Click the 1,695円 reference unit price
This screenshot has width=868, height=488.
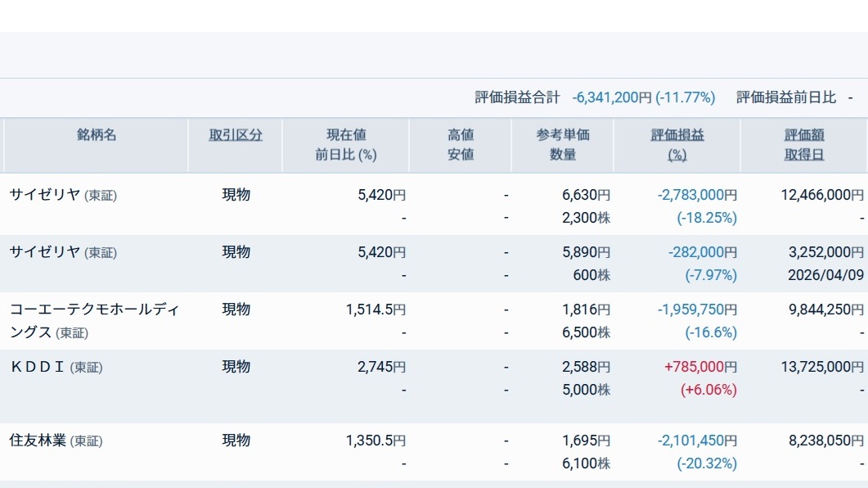click(587, 441)
